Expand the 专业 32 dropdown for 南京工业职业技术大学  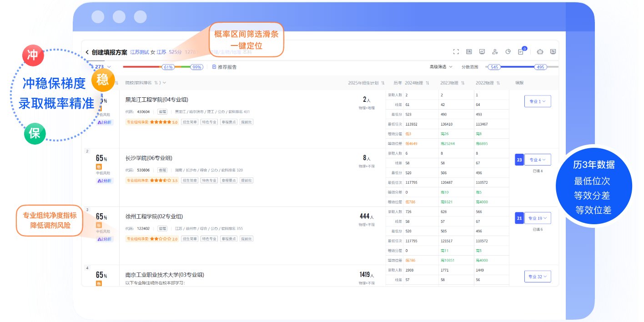coord(538,276)
